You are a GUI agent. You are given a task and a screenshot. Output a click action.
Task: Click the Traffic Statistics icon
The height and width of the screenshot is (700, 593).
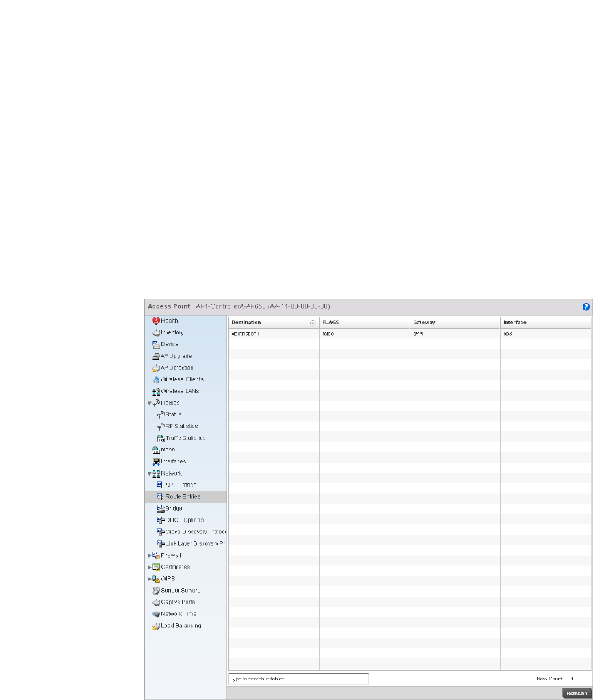tap(161, 438)
